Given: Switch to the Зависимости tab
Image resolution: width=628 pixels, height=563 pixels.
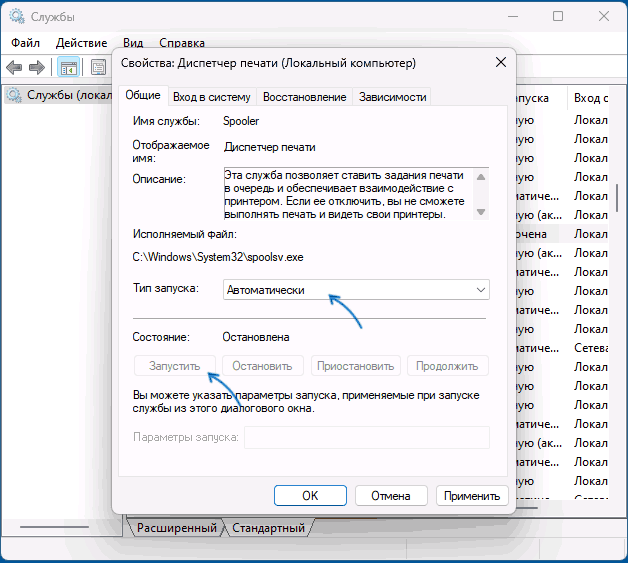Looking at the screenshot, I should click(392, 97).
